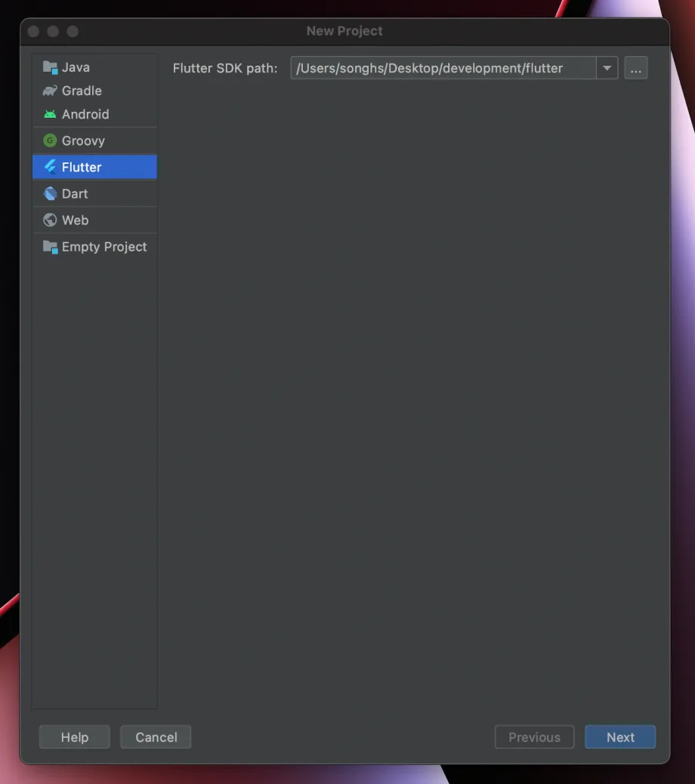The image size is (695, 784).
Task: Select the Empty Project folder icon
Action: 50,246
